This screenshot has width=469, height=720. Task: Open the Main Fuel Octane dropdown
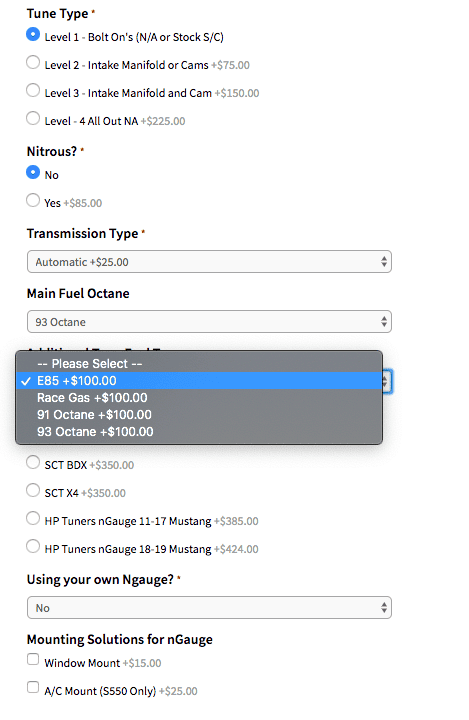(x=209, y=321)
